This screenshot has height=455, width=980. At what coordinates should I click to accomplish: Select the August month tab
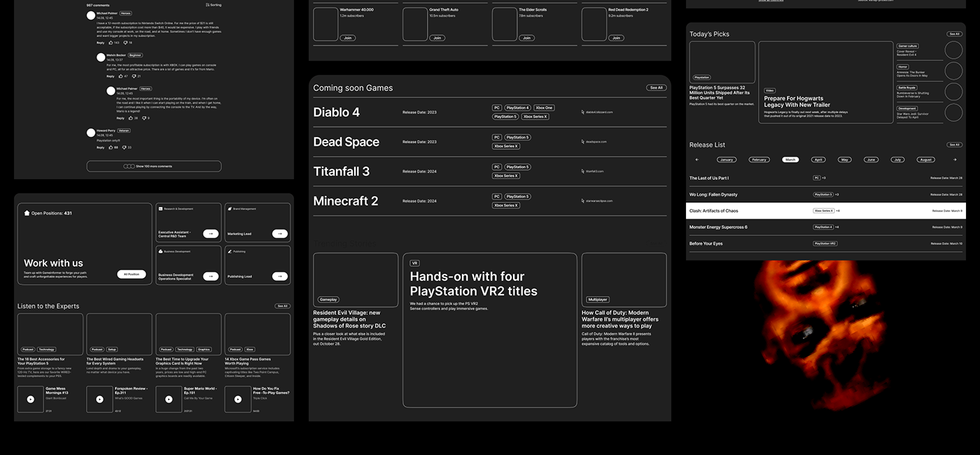coord(926,160)
